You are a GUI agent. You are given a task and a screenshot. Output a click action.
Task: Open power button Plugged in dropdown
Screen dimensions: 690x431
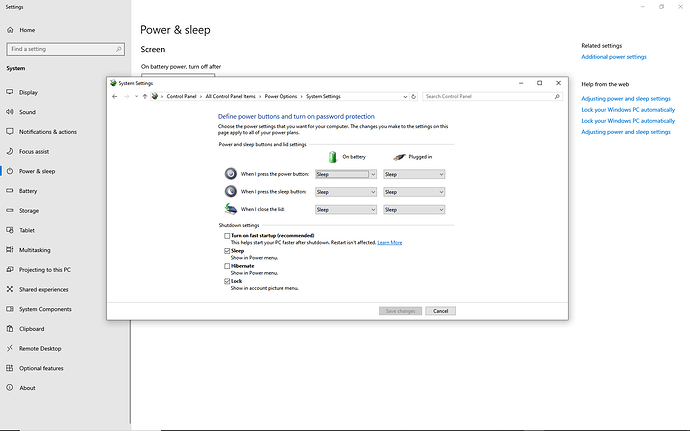click(414, 174)
